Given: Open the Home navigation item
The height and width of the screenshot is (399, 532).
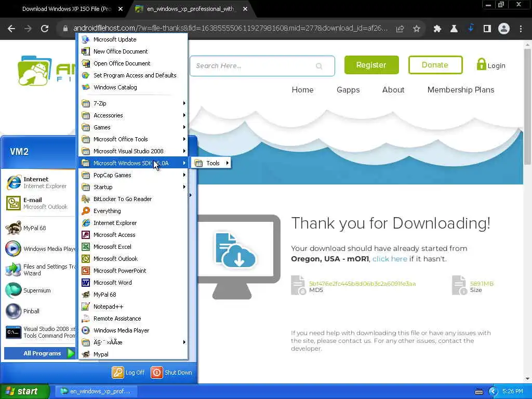Looking at the screenshot, I should click(302, 90).
